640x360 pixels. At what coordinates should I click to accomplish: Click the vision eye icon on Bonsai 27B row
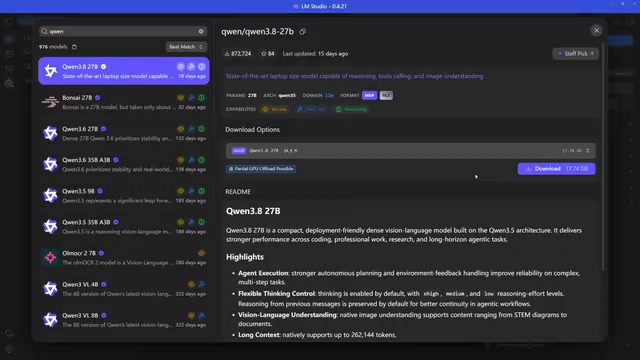point(180,98)
